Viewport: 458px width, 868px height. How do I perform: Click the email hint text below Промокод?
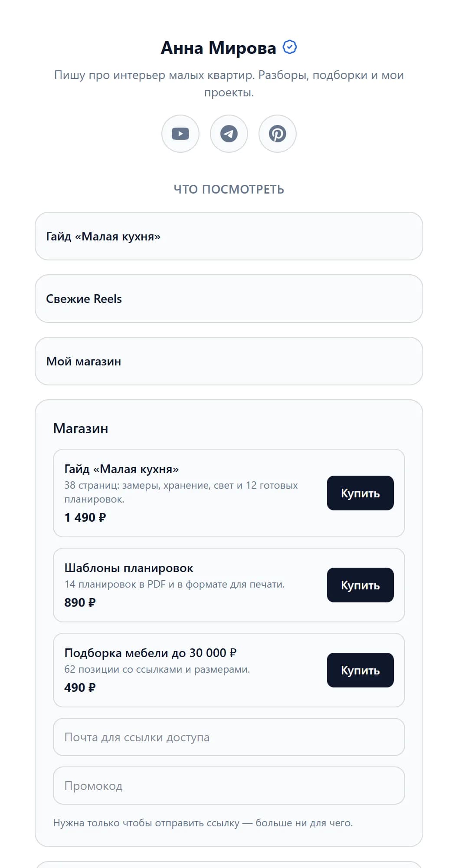[203, 823]
